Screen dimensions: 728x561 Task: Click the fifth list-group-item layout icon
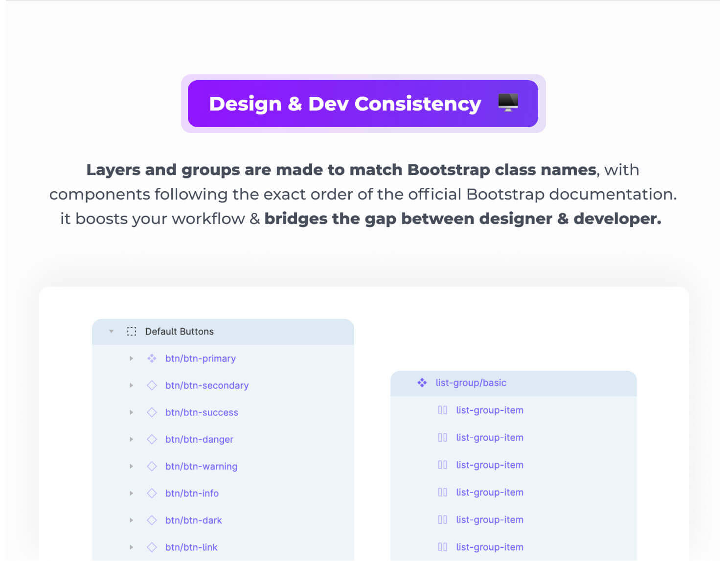tap(442, 519)
